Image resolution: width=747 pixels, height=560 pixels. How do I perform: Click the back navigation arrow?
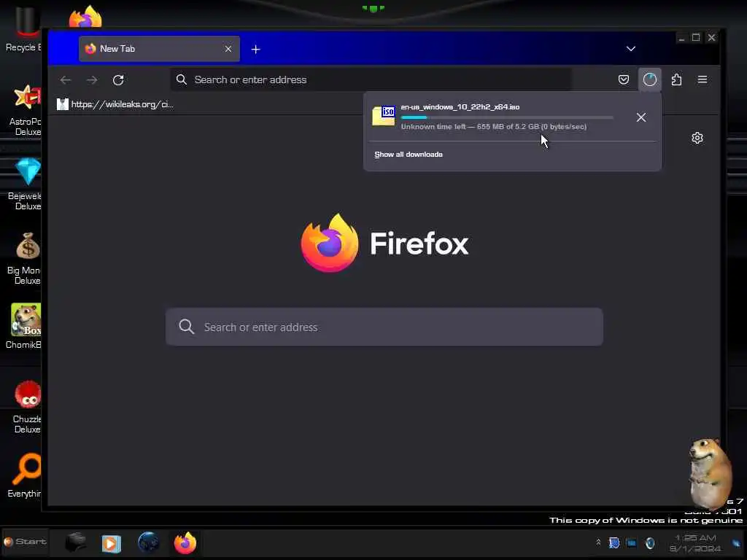pyautogui.click(x=65, y=80)
